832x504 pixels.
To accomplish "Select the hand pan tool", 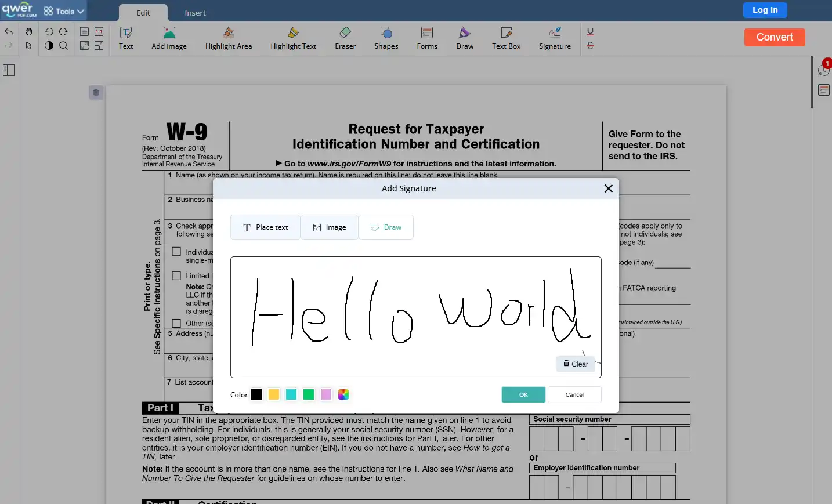I will (29, 31).
